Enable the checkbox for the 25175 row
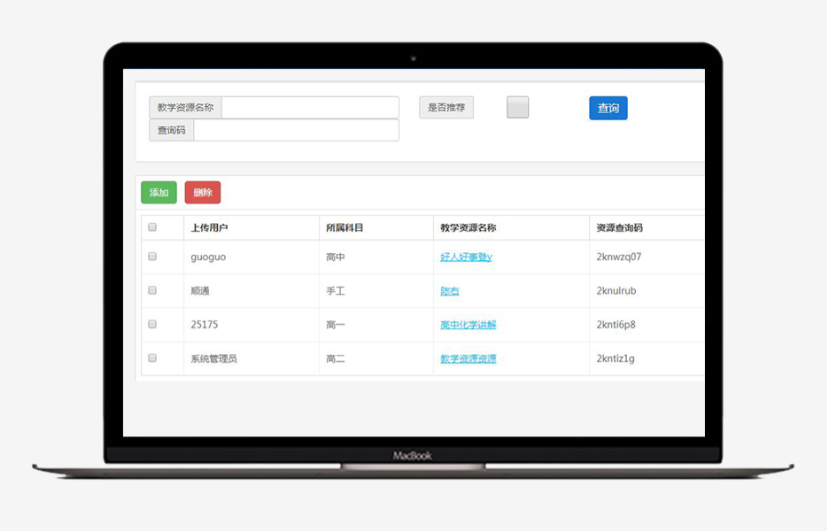The image size is (827, 531). coord(153,324)
